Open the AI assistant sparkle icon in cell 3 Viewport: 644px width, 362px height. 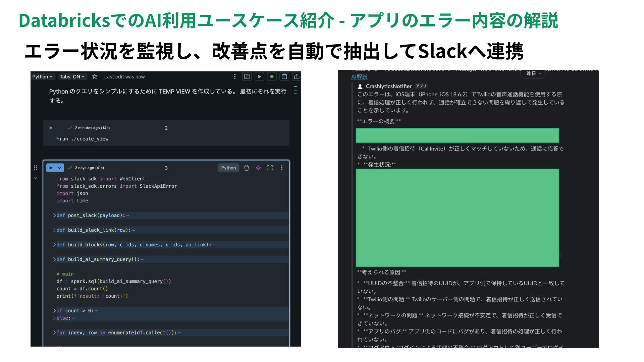[258, 168]
